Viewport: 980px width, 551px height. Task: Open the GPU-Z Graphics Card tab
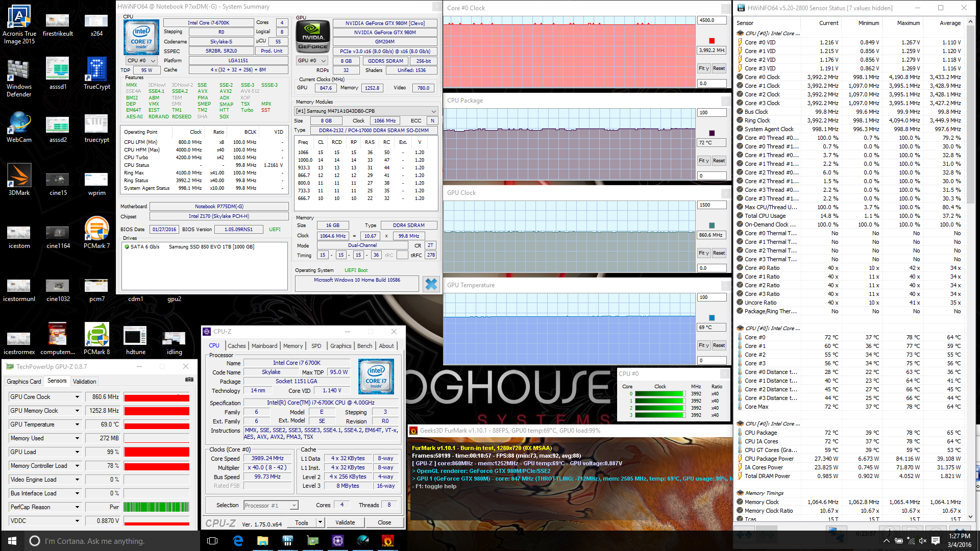(24, 382)
